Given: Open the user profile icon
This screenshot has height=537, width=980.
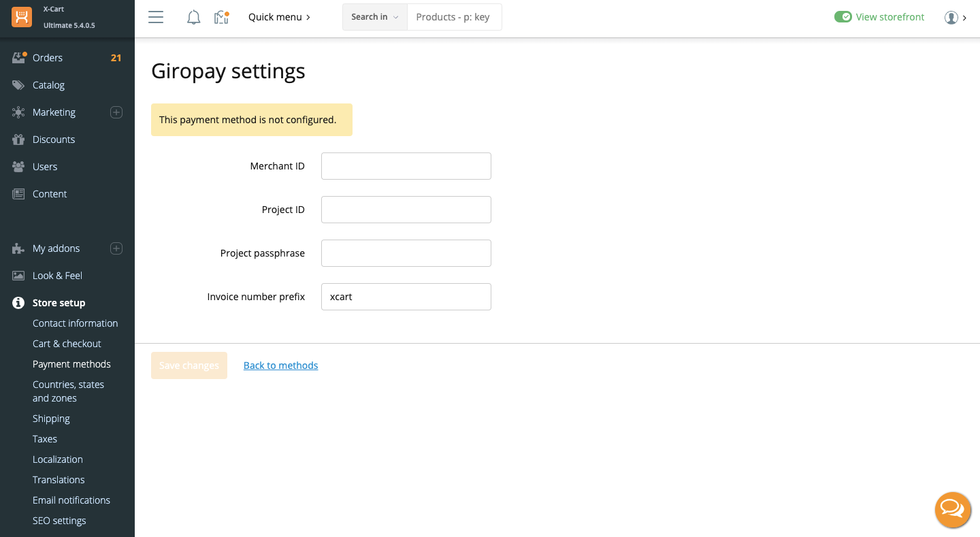Looking at the screenshot, I should 951,18.
